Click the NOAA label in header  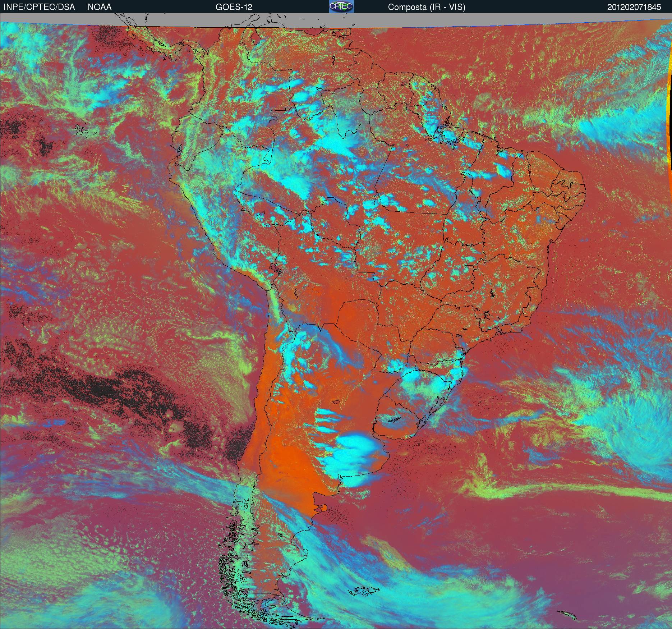pos(100,7)
